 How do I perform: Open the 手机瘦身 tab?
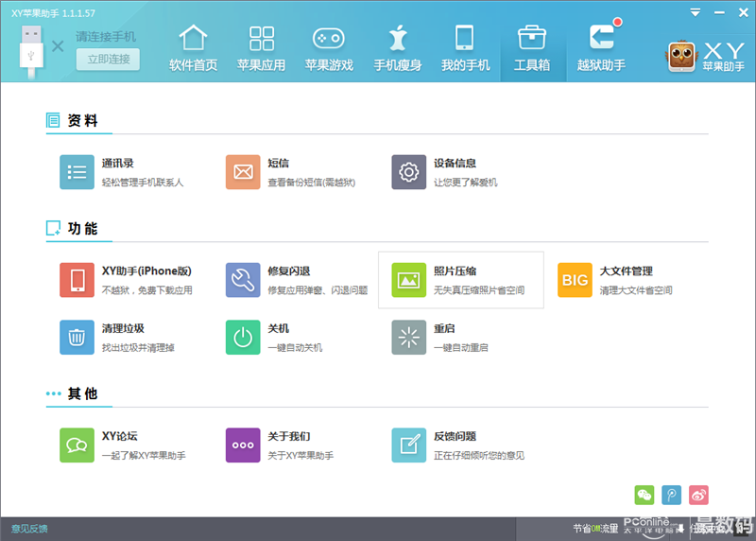tap(397, 48)
